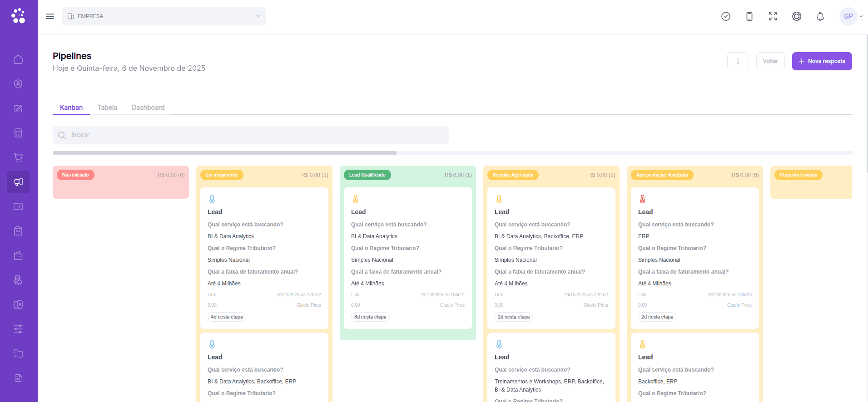Click thermometer icon on first Em andamento card
868x402 pixels.
[212, 199]
